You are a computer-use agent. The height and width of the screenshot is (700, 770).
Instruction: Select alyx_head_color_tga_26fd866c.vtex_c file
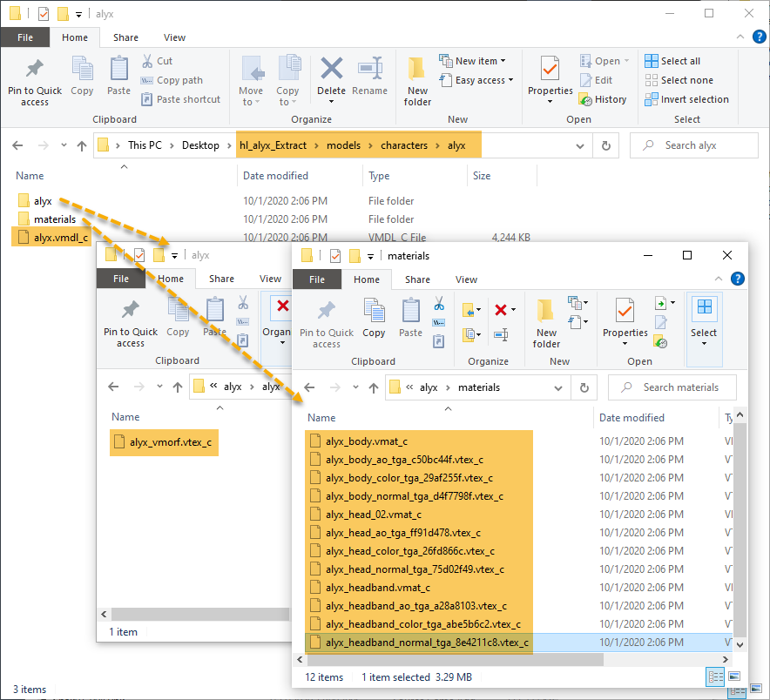click(x=402, y=551)
